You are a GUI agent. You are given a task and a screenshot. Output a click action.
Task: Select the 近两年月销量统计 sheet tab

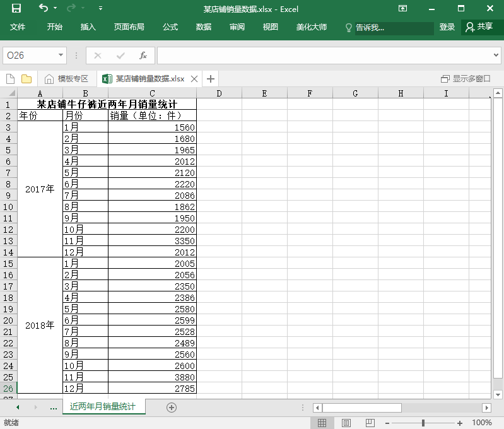click(x=102, y=407)
